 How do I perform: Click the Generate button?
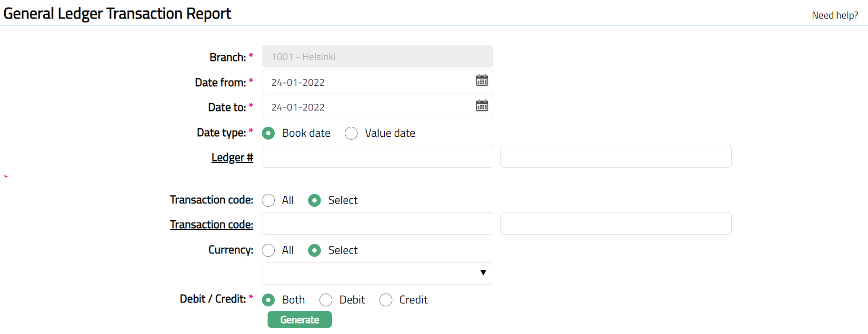(299, 320)
